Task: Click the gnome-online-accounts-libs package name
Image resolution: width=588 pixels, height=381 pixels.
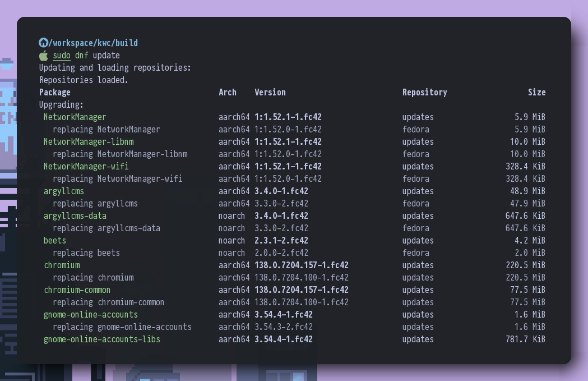Action: (102, 339)
